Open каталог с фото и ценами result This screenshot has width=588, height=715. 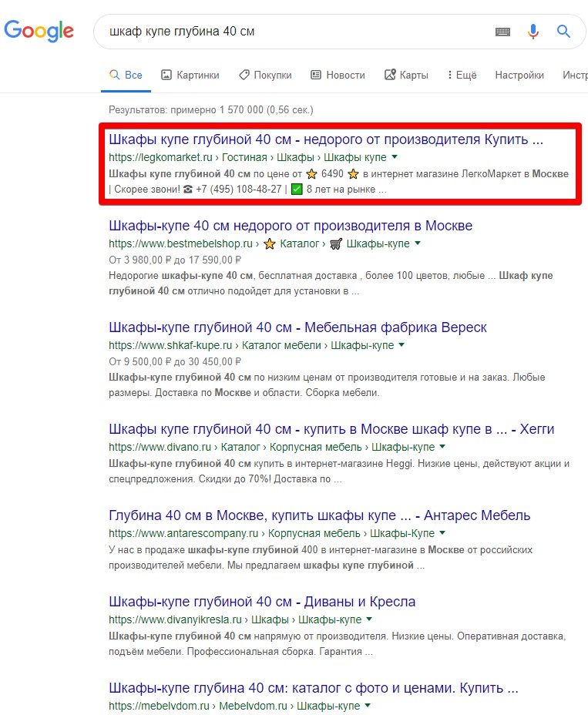(x=314, y=688)
